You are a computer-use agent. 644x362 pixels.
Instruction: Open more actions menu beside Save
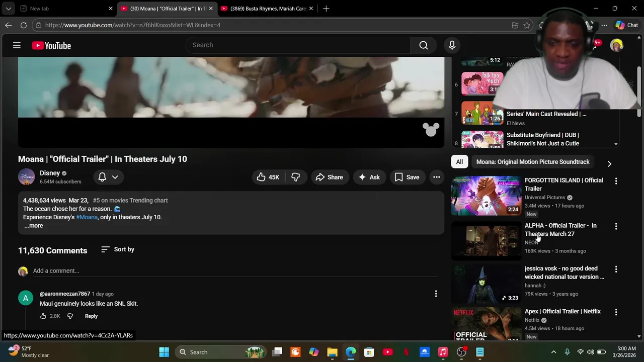click(x=436, y=177)
